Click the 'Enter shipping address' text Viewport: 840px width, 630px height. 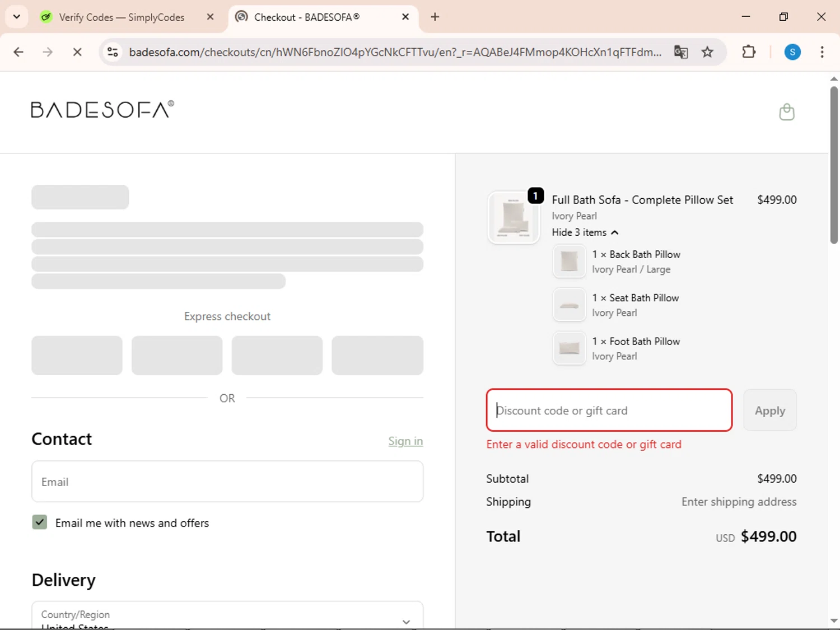tap(739, 502)
